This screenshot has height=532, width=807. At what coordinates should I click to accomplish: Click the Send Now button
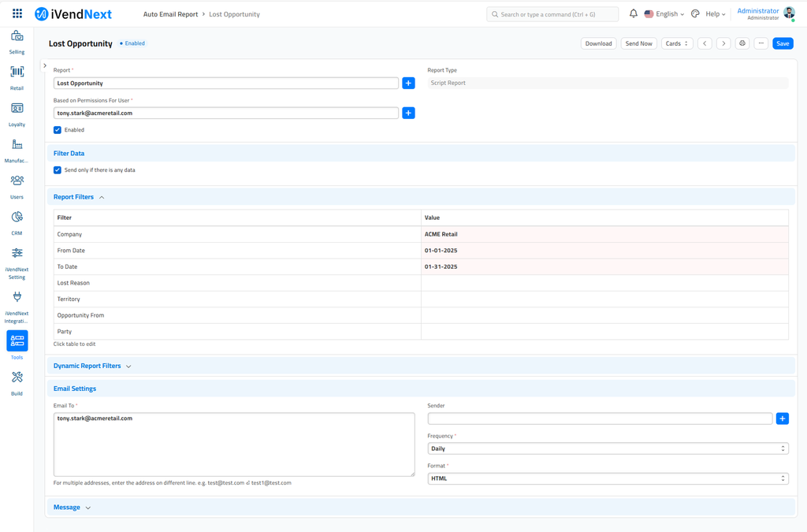(x=638, y=43)
